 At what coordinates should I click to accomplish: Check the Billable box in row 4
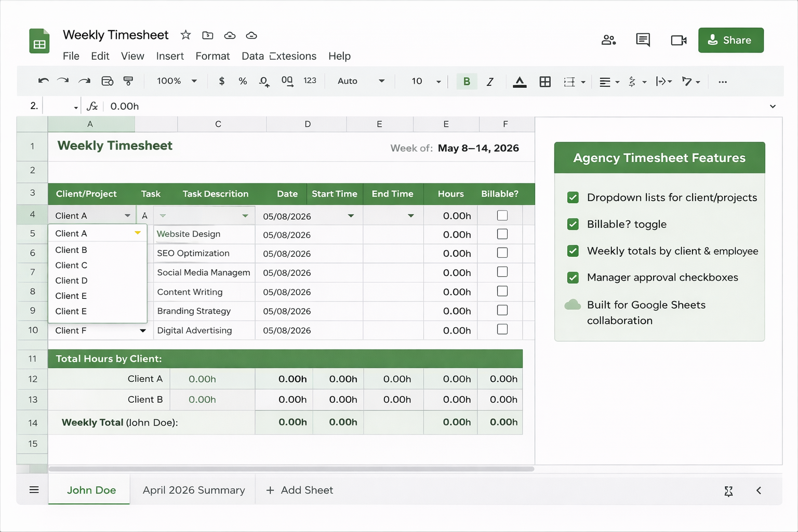coord(502,216)
